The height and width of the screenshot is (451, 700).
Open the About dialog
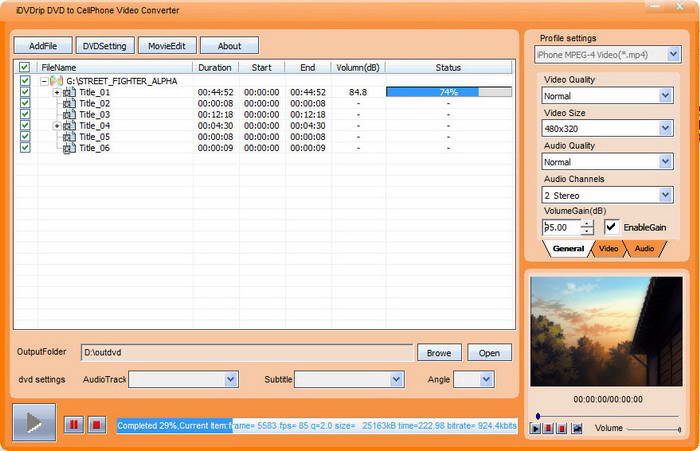(x=229, y=46)
